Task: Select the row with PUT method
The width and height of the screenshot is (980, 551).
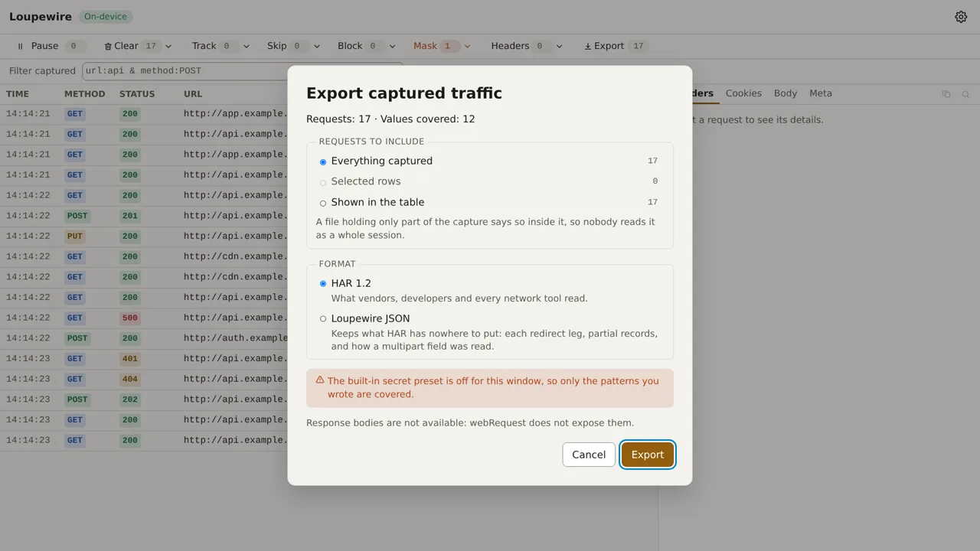Action: [x=144, y=236]
